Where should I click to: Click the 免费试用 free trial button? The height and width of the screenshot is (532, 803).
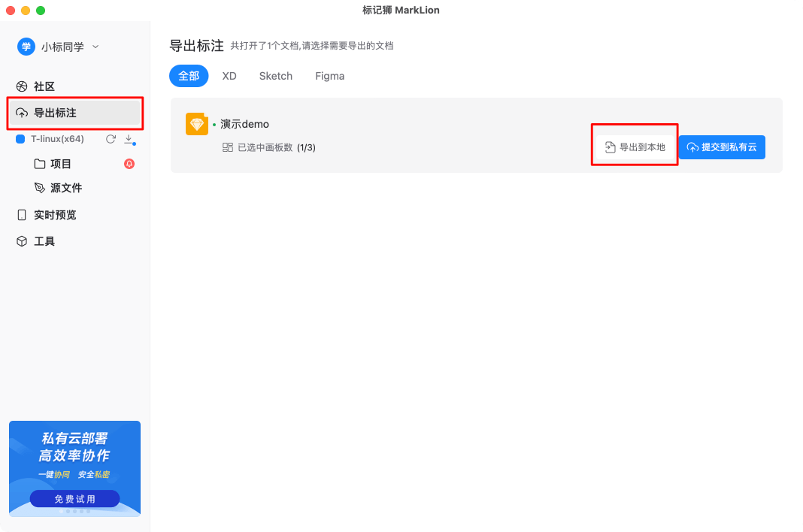click(x=74, y=499)
